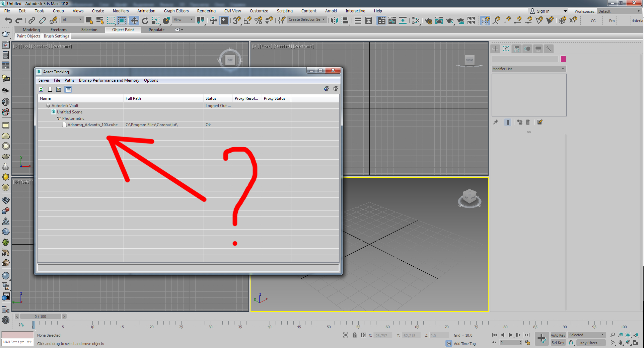Open the Sign In dropdown arrow

click(x=565, y=11)
